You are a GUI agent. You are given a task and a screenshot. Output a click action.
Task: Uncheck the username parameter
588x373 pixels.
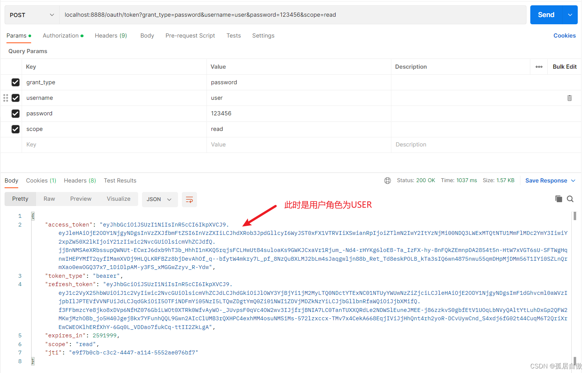tap(16, 98)
